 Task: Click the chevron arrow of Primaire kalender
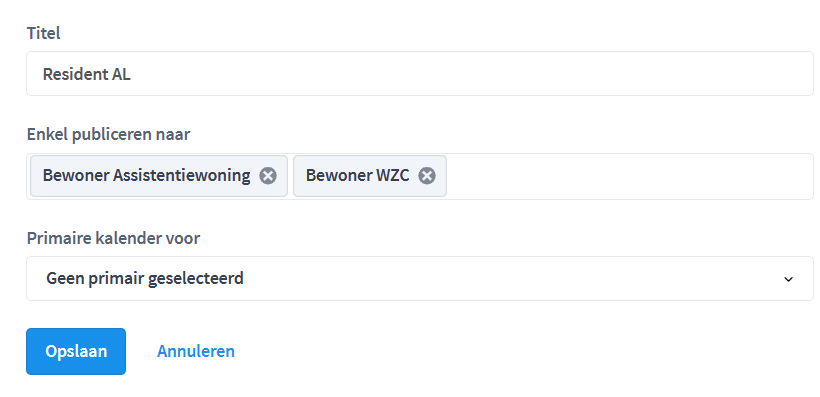pos(788,279)
